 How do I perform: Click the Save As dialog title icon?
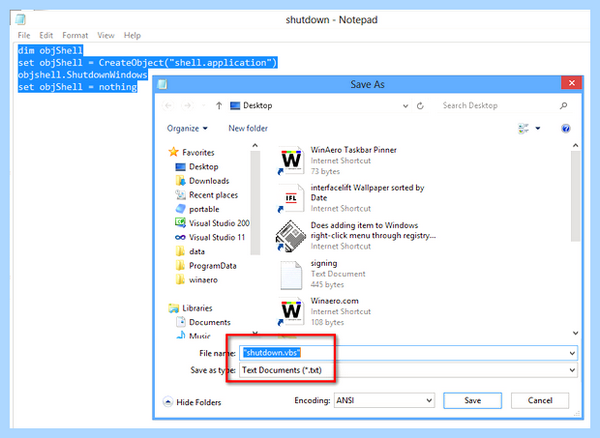162,84
